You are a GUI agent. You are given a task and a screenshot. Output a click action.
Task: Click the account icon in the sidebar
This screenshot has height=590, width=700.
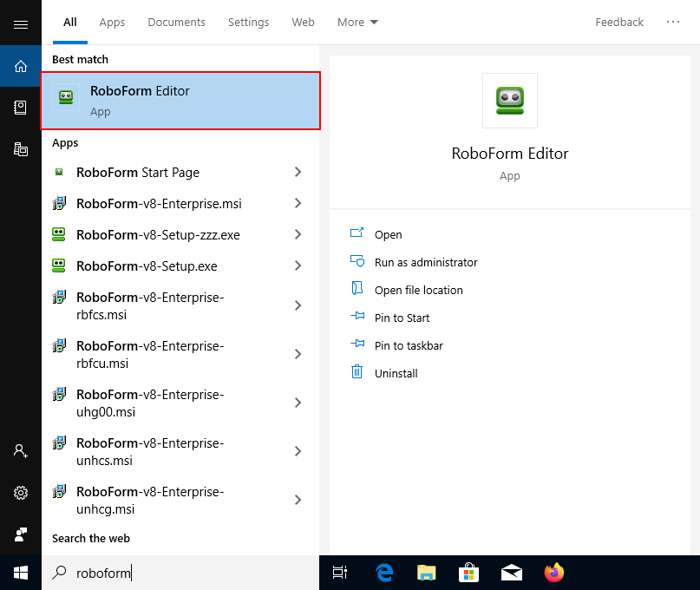21,450
